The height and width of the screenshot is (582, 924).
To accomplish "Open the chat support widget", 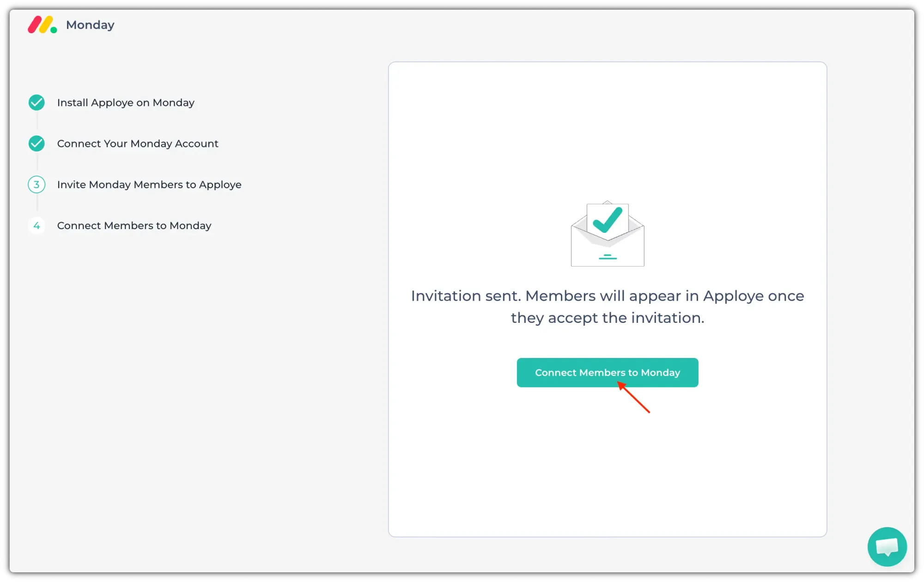I will [887, 546].
